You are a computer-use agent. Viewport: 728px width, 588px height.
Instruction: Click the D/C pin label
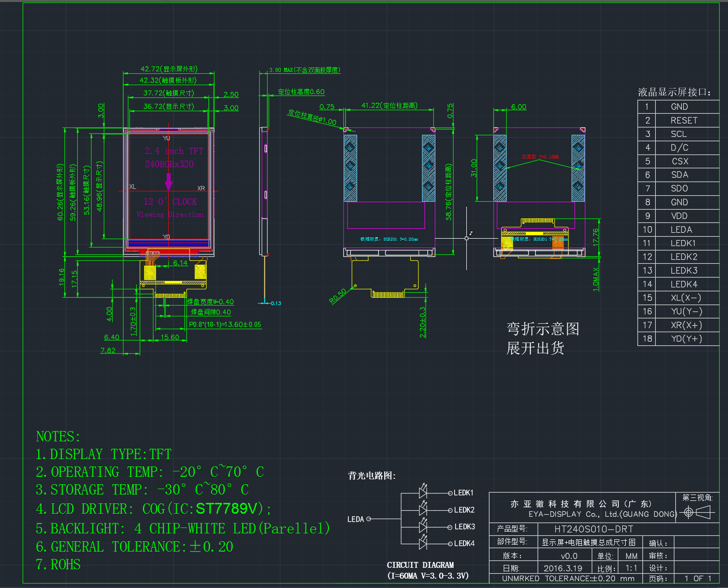(679, 148)
